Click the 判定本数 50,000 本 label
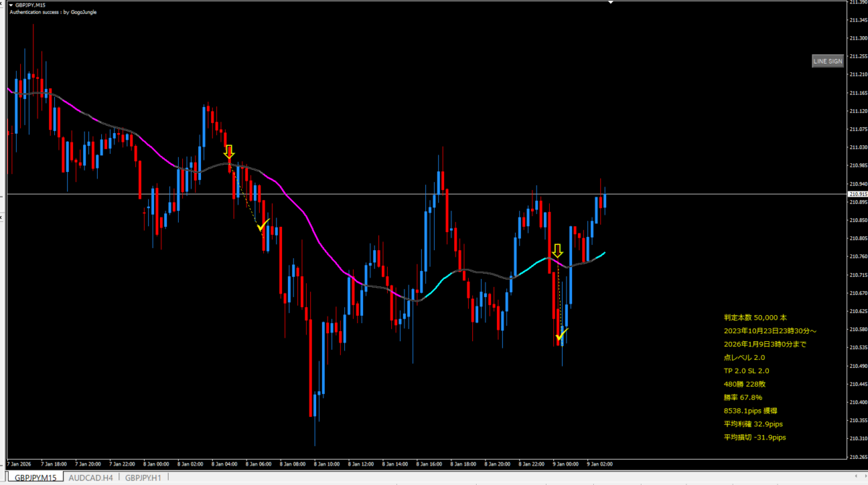Image resolution: width=868 pixels, height=485 pixels. pos(754,317)
